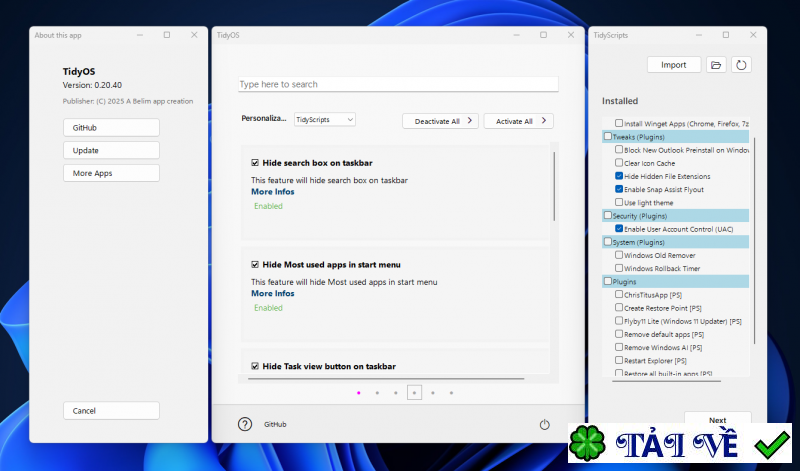Screen dimensions: 800x471
Task: Go to the first pink page dot
Action: coord(359,393)
